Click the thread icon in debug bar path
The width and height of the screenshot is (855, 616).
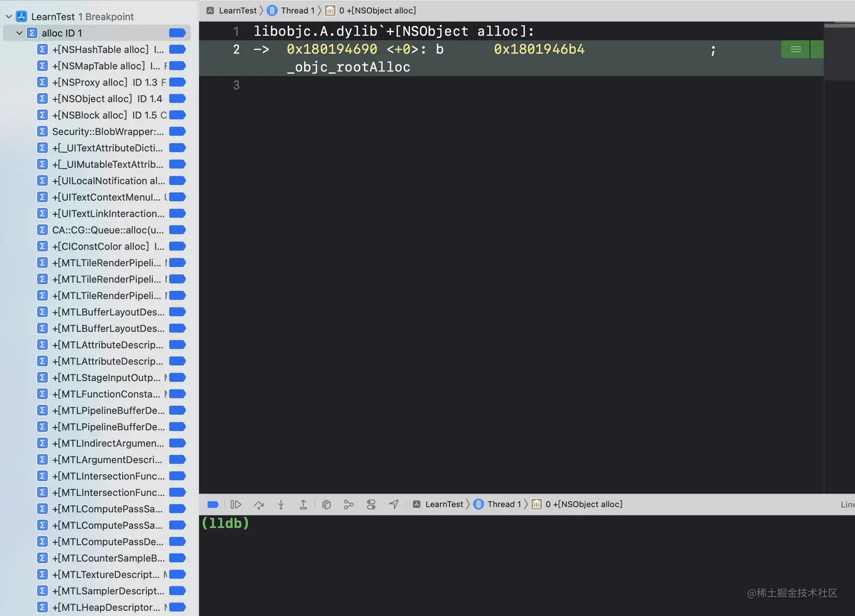[x=478, y=504]
